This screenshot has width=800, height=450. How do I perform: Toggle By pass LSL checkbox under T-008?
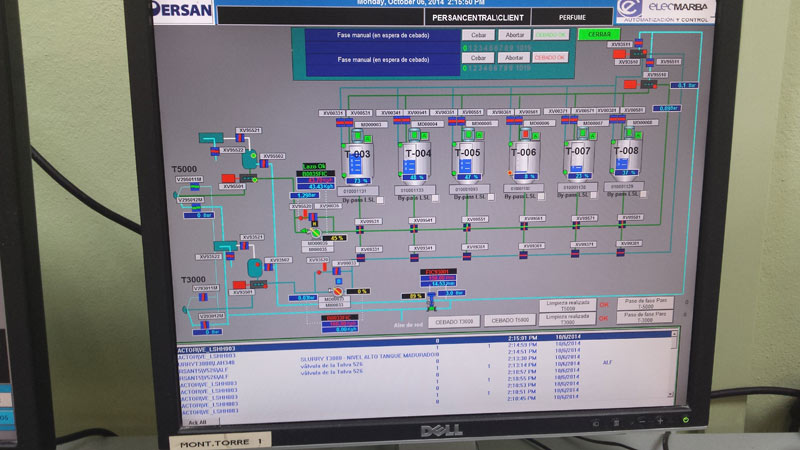coord(643,194)
